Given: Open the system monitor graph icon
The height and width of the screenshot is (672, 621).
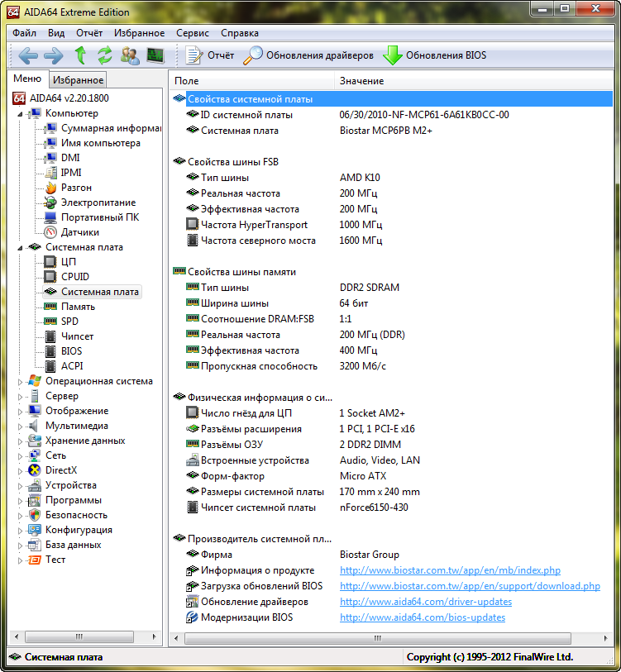Looking at the screenshot, I should (x=155, y=55).
